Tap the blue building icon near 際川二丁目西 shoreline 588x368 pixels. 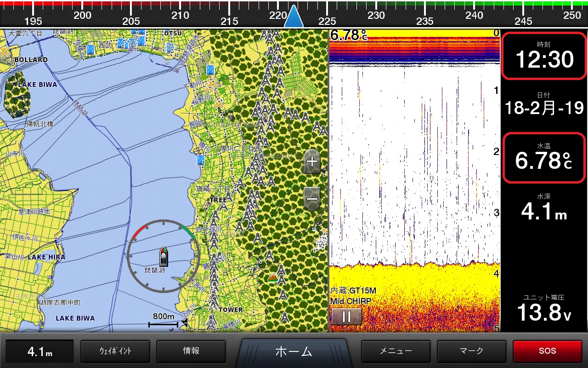point(200,160)
